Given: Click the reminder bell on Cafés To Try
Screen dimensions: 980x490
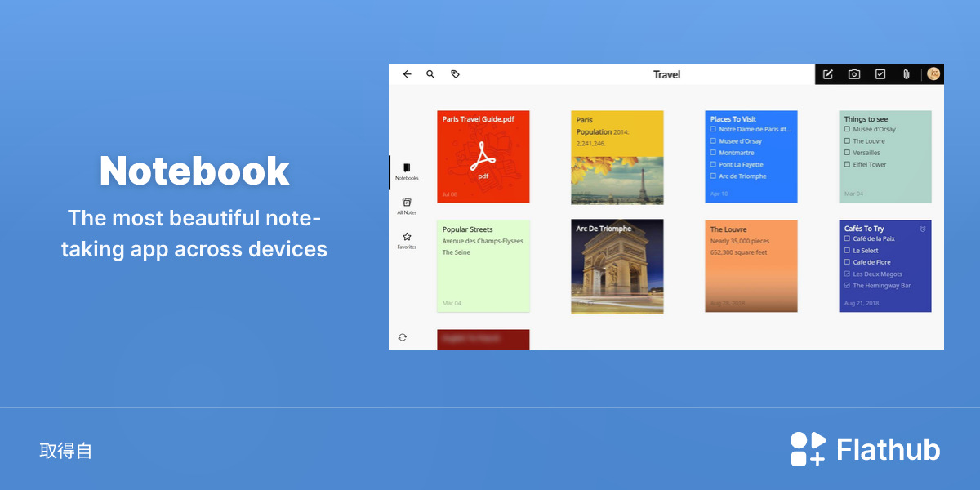Looking at the screenshot, I should 923,229.
